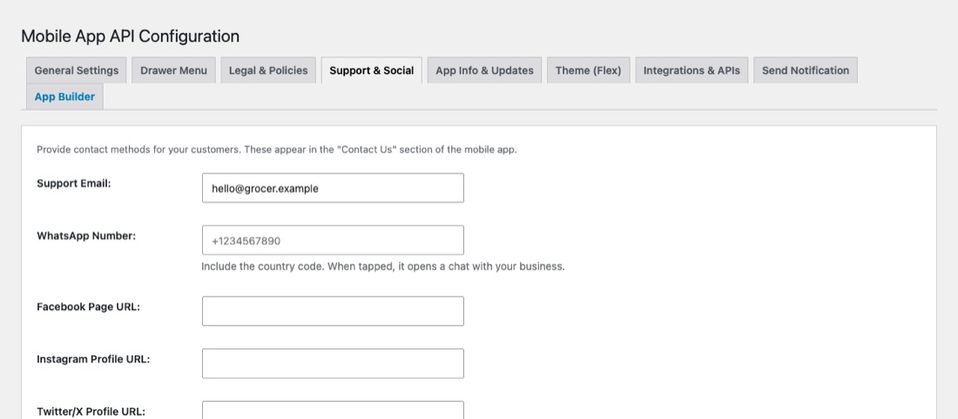Go to App Info & Updates tab
The image size is (958, 419).
pos(484,70)
